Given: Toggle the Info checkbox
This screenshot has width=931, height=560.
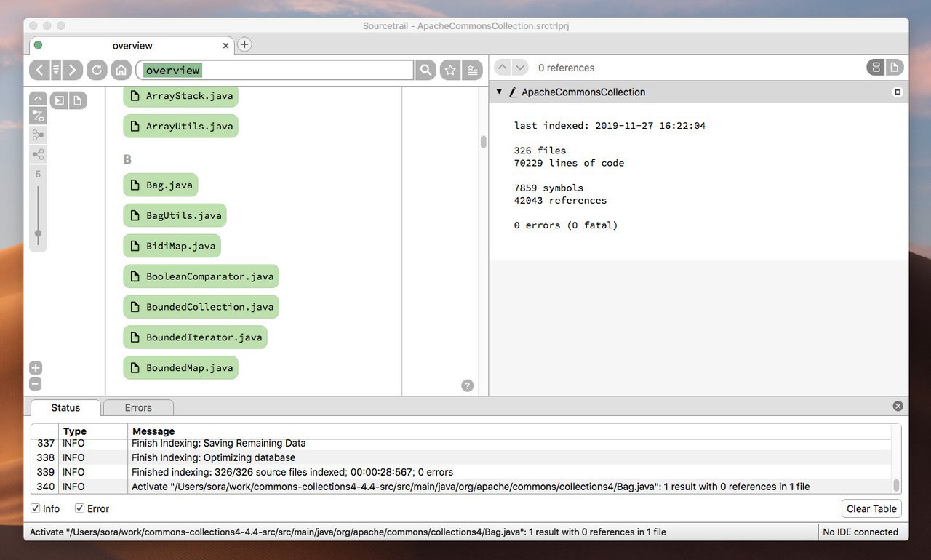Looking at the screenshot, I should pos(35,508).
